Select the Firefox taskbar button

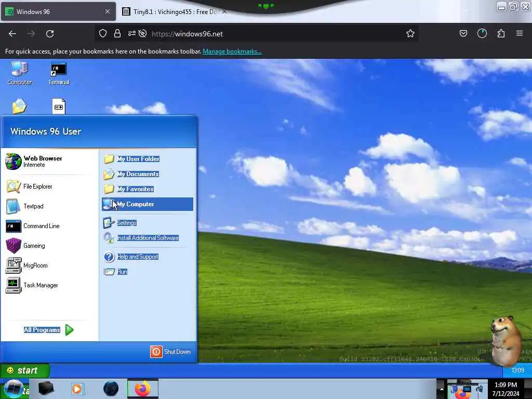click(143, 389)
